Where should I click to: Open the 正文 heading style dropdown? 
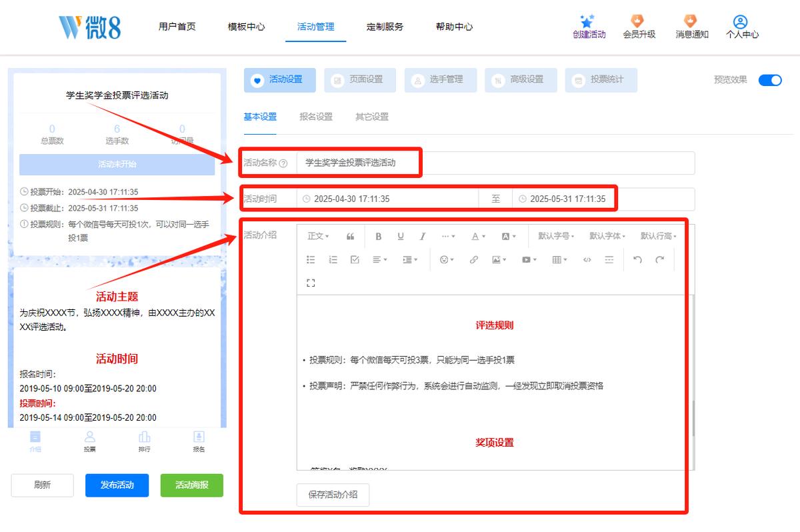pyautogui.click(x=318, y=236)
